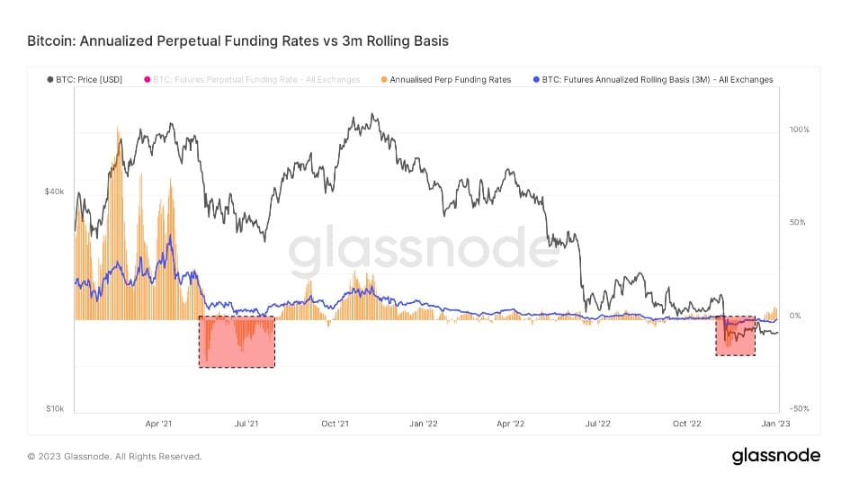Click the Apr '21 x-axis label

tap(158, 424)
